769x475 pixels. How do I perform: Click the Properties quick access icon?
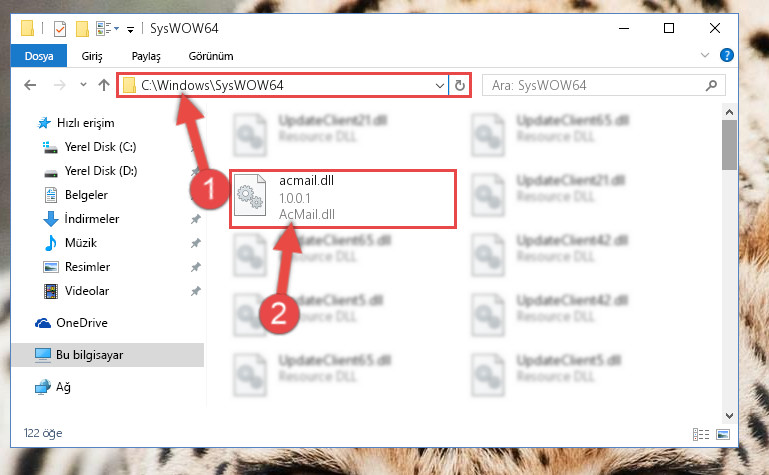[60, 29]
